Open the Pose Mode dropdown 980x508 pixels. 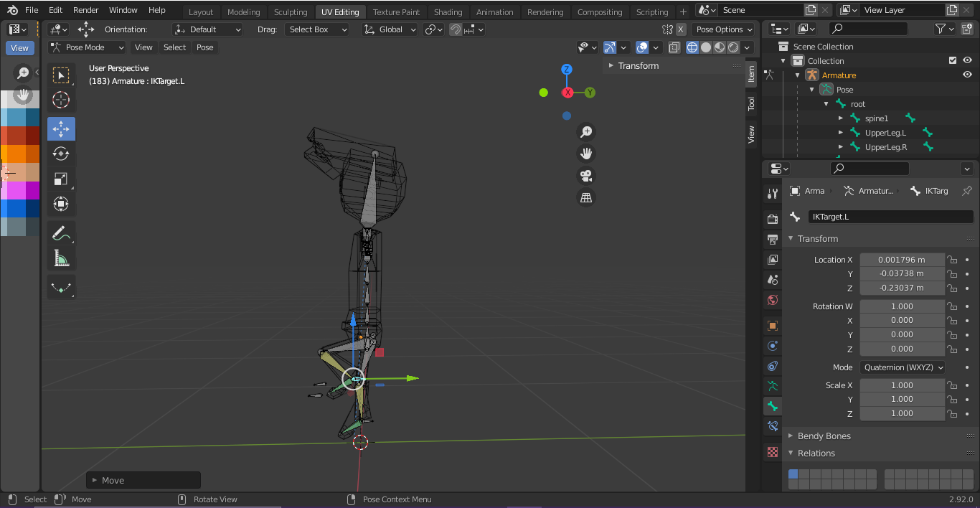pos(87,47)
